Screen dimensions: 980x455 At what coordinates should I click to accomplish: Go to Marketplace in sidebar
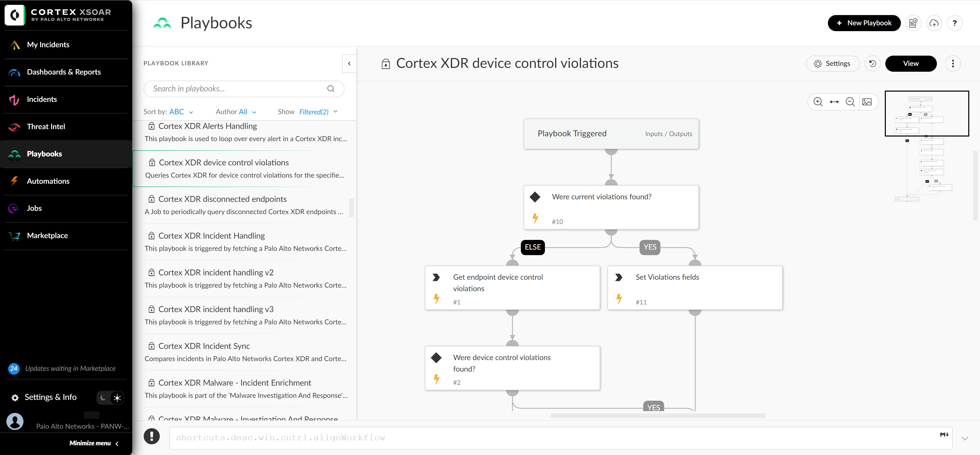(x=47, y=236)
